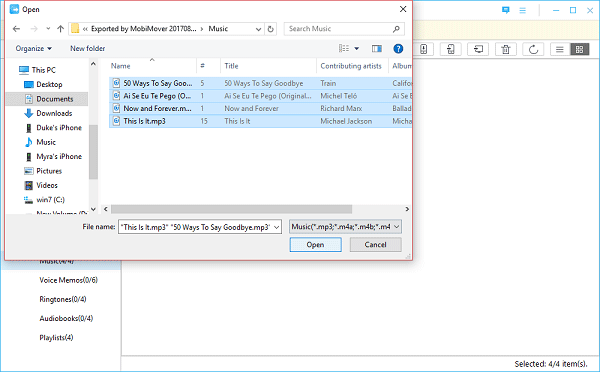Click the Open button
Viewport: 600px width, 372px height.
[x=315, y=245]
